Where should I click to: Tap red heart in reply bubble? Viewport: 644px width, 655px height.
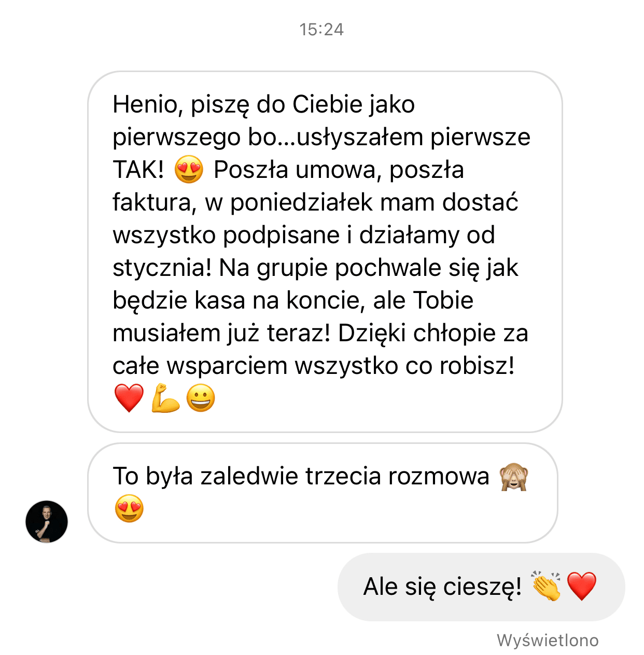pos(582,587)
